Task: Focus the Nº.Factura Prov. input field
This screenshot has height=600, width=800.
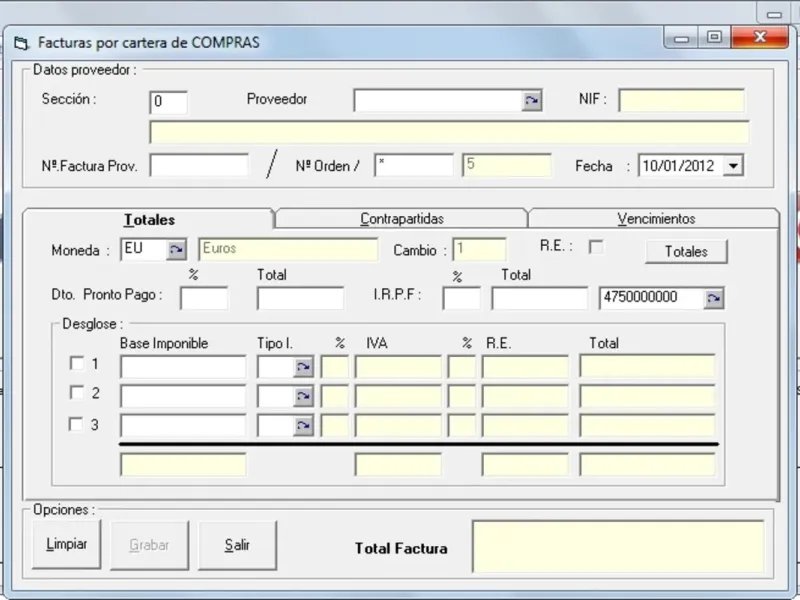Action: [199, 166]
